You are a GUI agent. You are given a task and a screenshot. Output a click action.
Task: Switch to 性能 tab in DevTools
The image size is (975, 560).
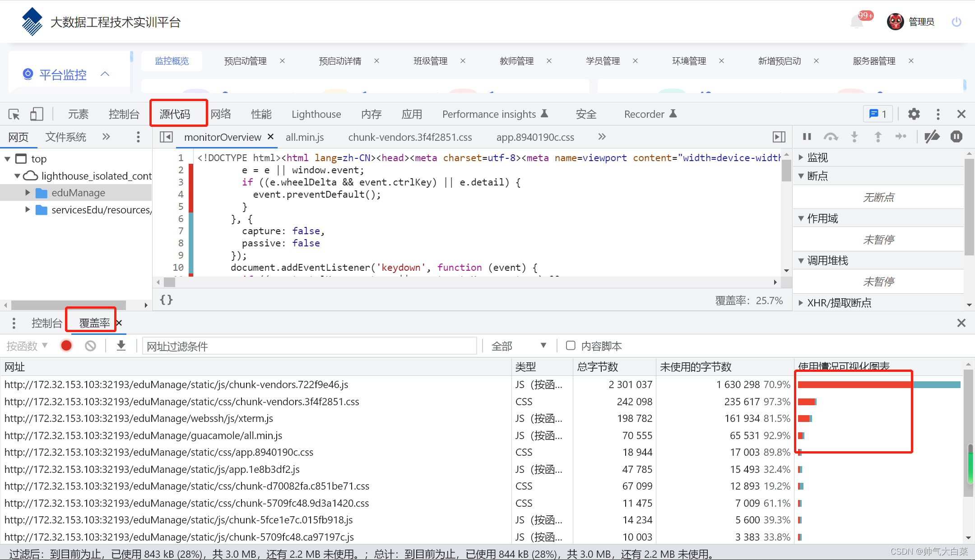coord(260,114)
